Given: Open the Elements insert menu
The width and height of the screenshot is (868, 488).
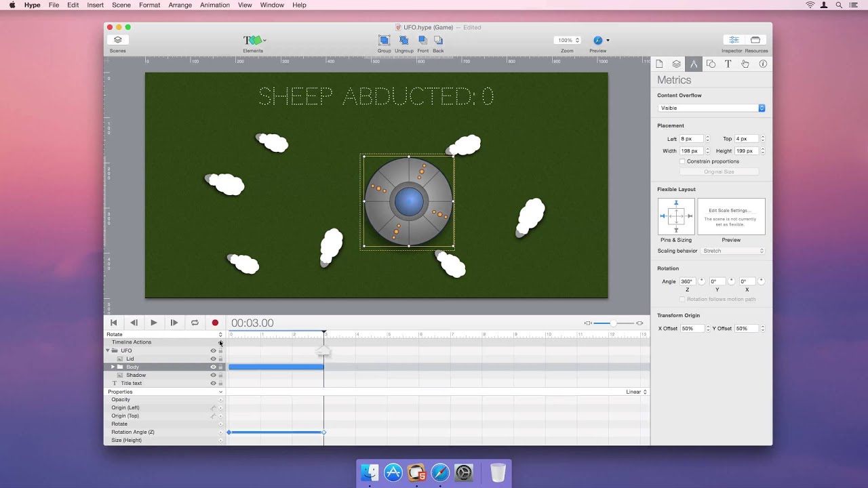Looking at the screenshot, I should click(254, 41).
